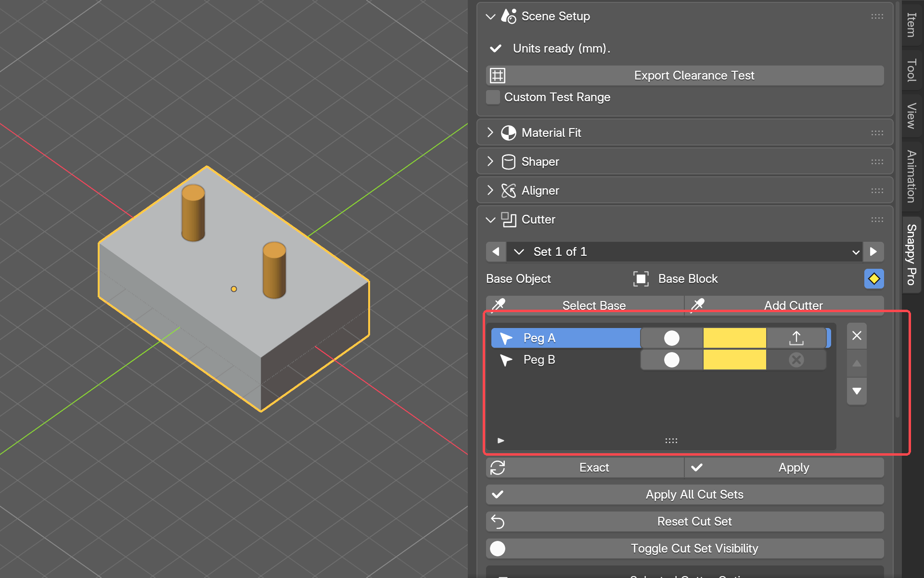Collapse the Cutter panel

[x=490, y=220]
